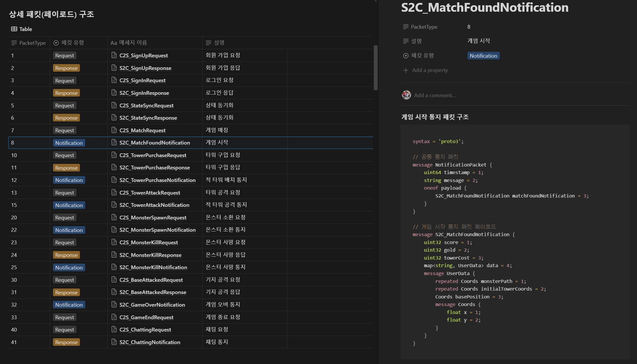Select the Response tag in row 41
637x364 pixels.
tap(66, 342)
